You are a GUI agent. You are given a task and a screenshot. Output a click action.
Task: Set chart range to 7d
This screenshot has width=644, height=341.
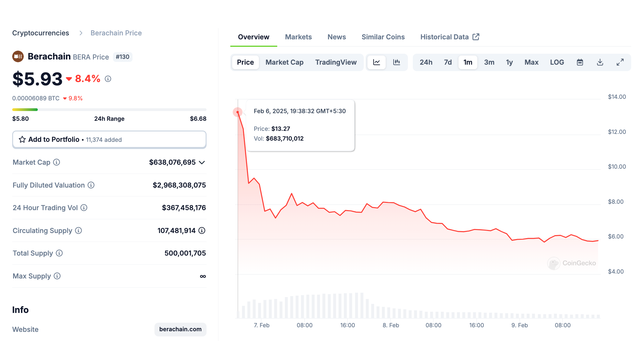click(448, 62)
